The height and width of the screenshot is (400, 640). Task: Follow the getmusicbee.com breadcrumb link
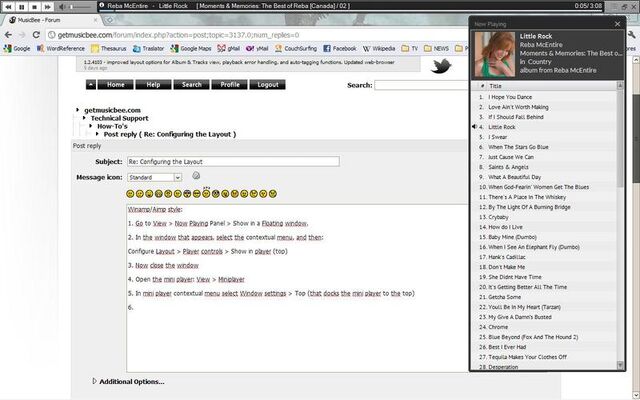tap(112, 110)
